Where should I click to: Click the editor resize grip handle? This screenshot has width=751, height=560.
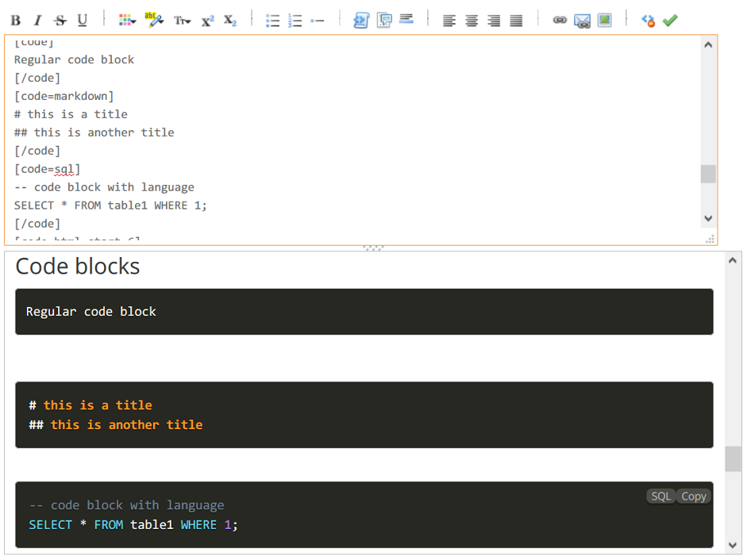click(x=710, y=239)
